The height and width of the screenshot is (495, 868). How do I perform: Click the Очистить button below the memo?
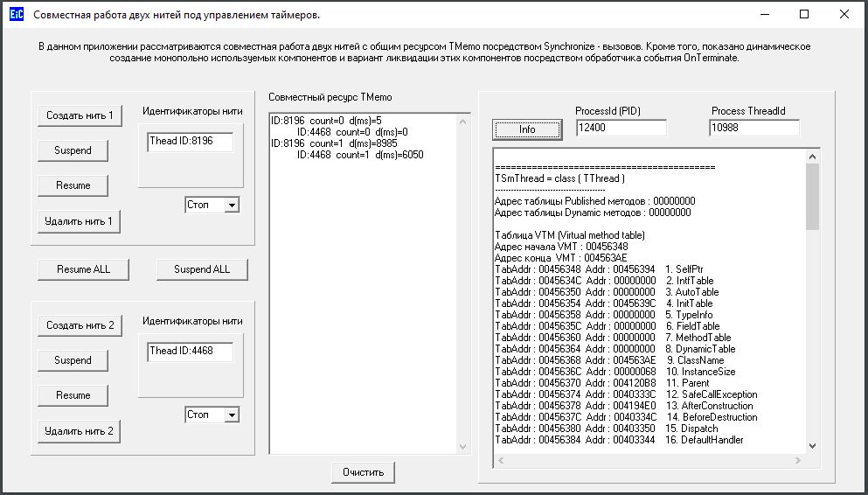pyautogui.click(x=363, y=472)
